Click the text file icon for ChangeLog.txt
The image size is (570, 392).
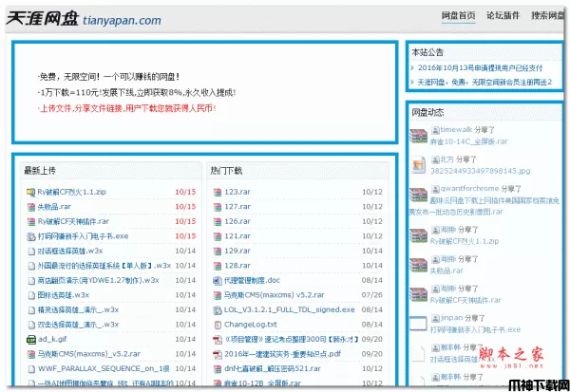click(217, 325)
